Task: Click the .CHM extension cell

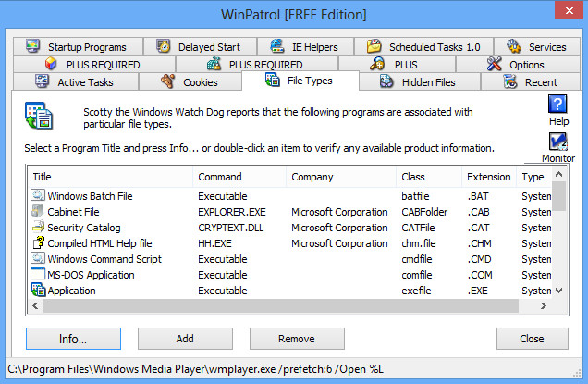Action: (x=479, y=243)
